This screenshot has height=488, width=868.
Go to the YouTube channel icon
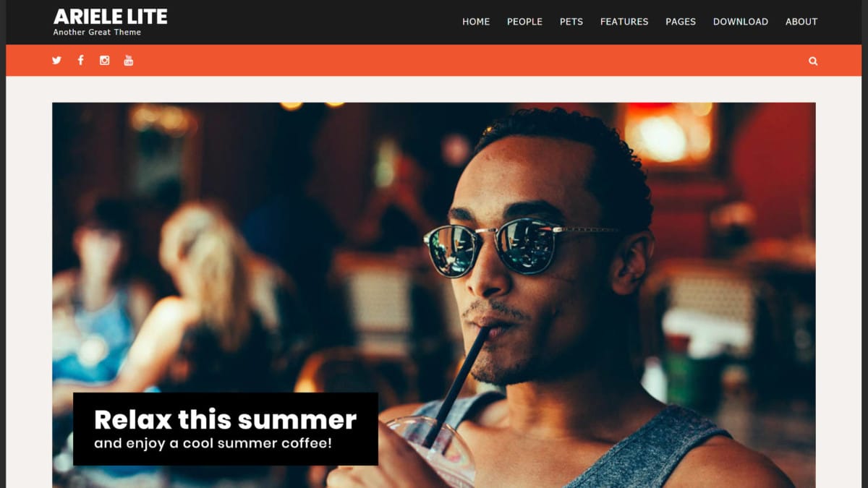click(128, 61)
